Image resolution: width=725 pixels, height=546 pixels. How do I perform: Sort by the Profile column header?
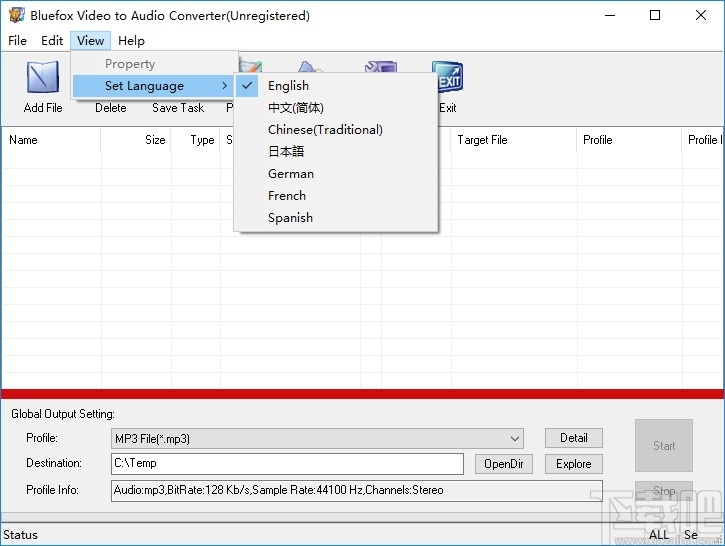point(629,140)
